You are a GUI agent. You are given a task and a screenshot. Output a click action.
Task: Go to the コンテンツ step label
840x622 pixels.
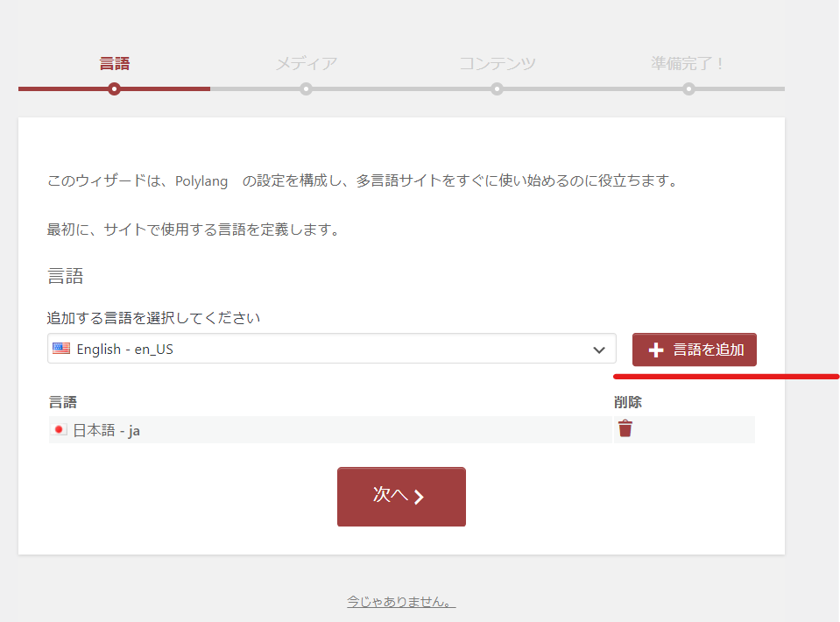[497, 64]
